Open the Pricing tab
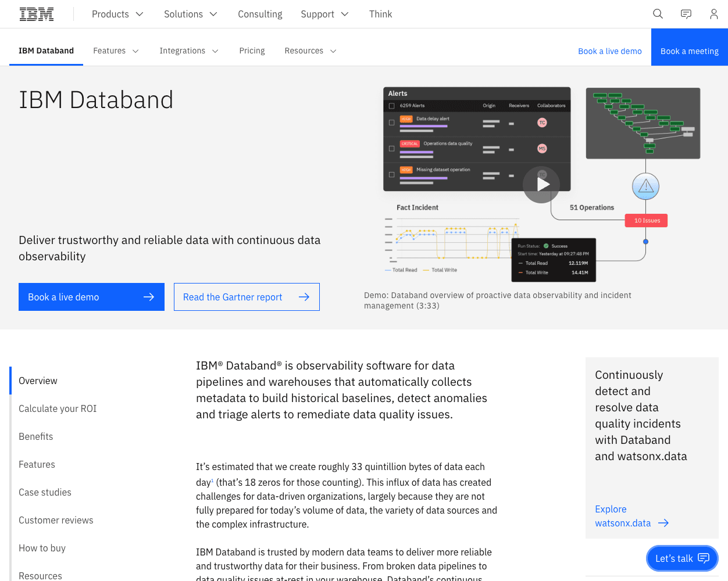Image resolution: width=728 pixels, height=581 pixels. click(252, 51)
